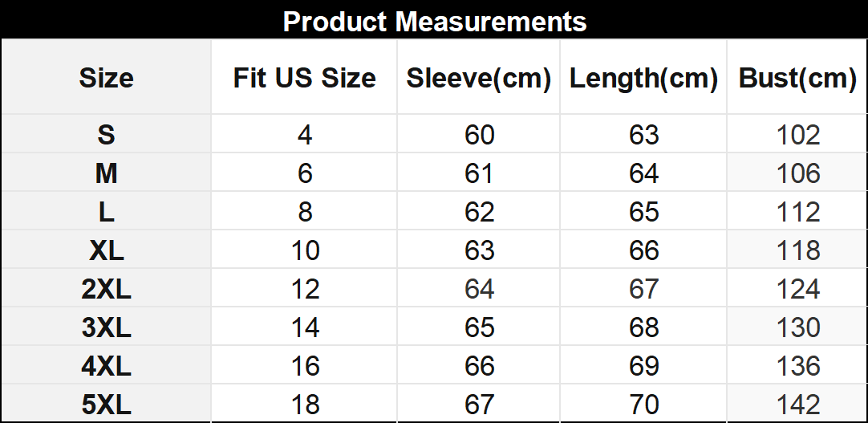Click the Product Measurements title bar

coord(434,21)
